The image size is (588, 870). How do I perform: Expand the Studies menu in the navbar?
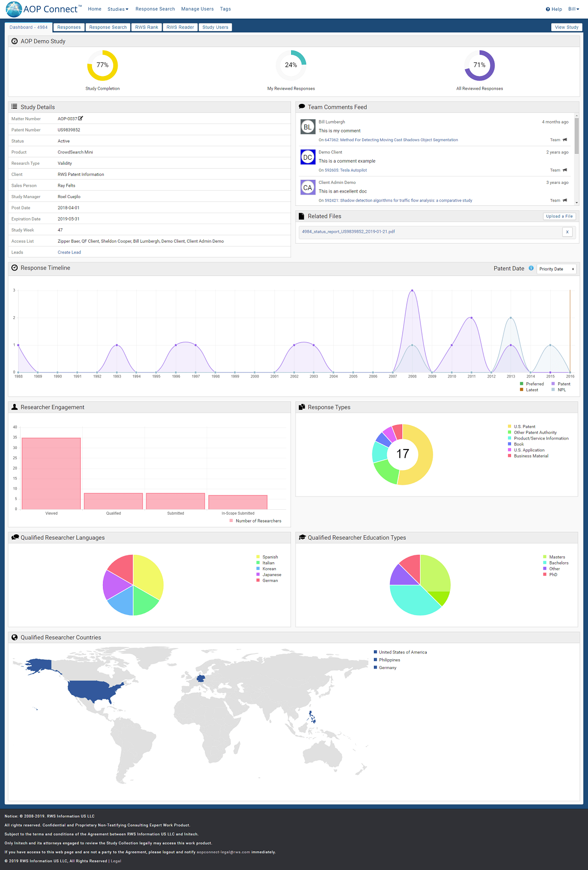(118, 9)
